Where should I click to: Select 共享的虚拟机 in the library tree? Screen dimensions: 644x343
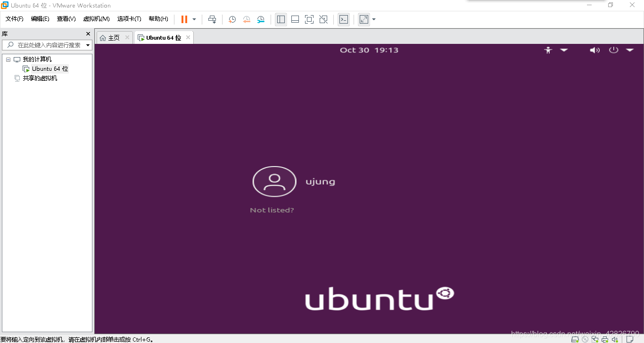click(x=40, y=78)
